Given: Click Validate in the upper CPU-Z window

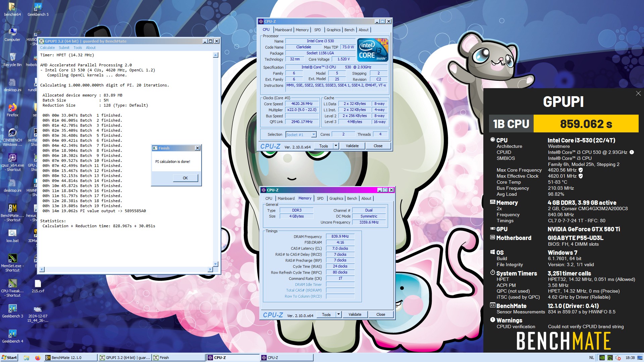Looking at the screenshot, I should 352,146.
